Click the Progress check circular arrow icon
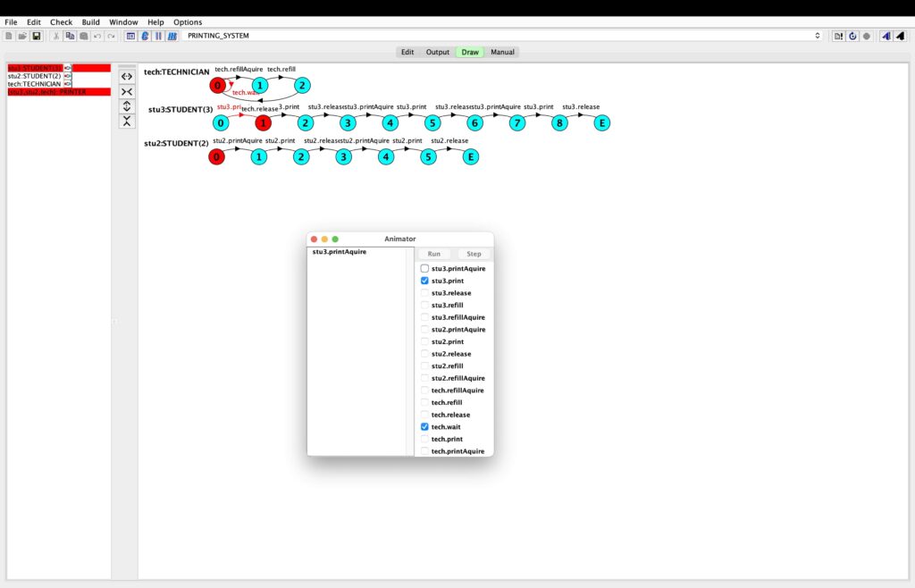The width and height of the screenshot is (915, 588). tap(852, 36)
